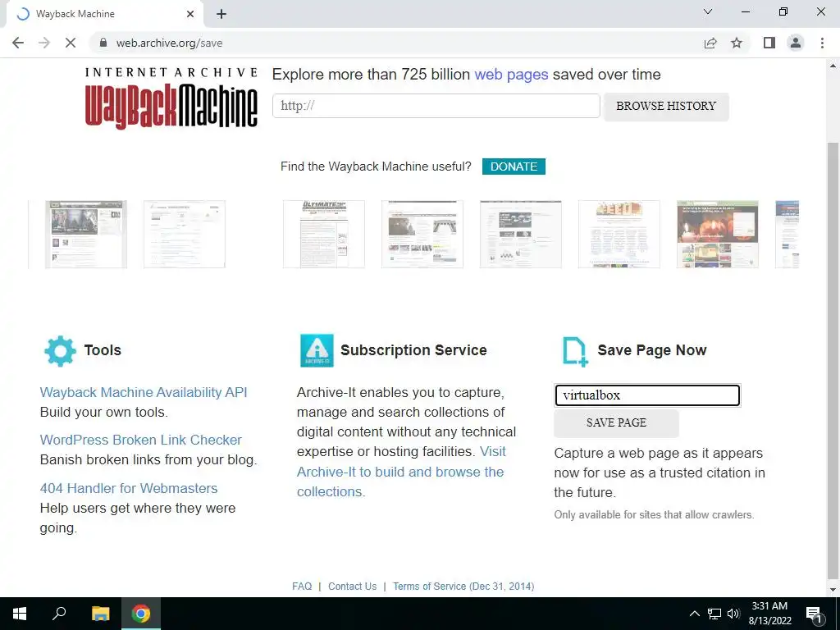This screenshot has width=840, height=630.
Task: Click the scrollbar up arrow
Action: click(x=833, y=66)
